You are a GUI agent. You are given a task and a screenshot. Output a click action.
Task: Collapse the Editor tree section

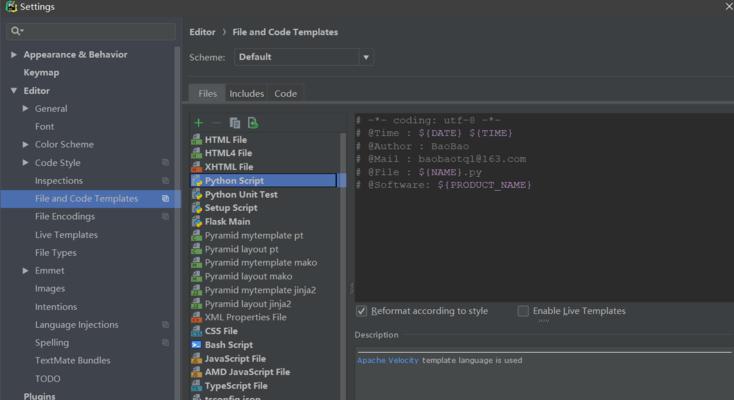pyautogui.click(x=14, y=90)
